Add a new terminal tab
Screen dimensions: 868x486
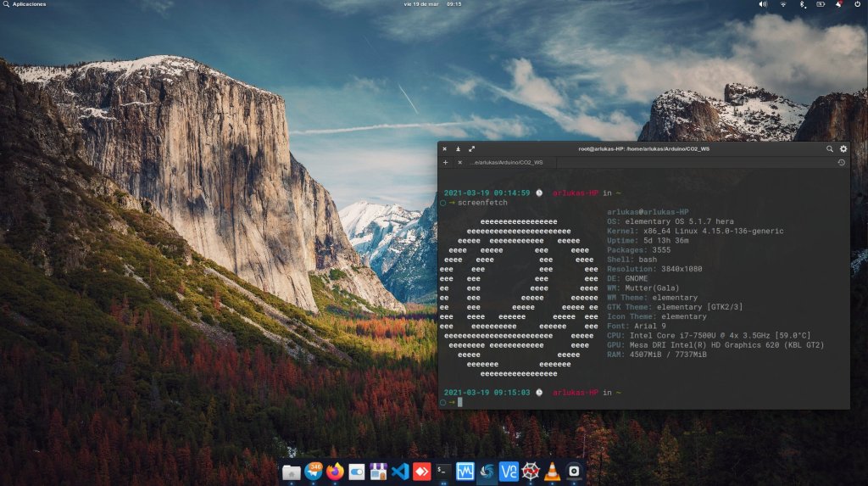(446, 162)
